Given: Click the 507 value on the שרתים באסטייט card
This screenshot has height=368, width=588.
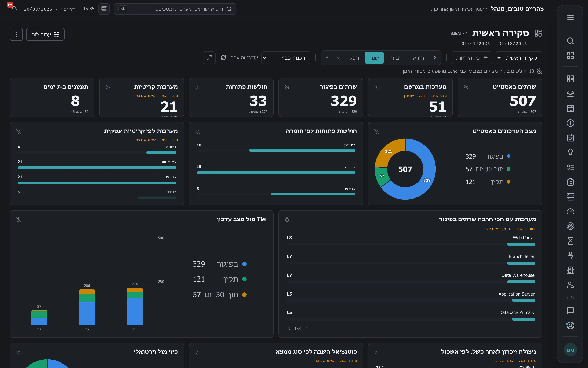Looking at the screenshot, I should coord(523,101).
